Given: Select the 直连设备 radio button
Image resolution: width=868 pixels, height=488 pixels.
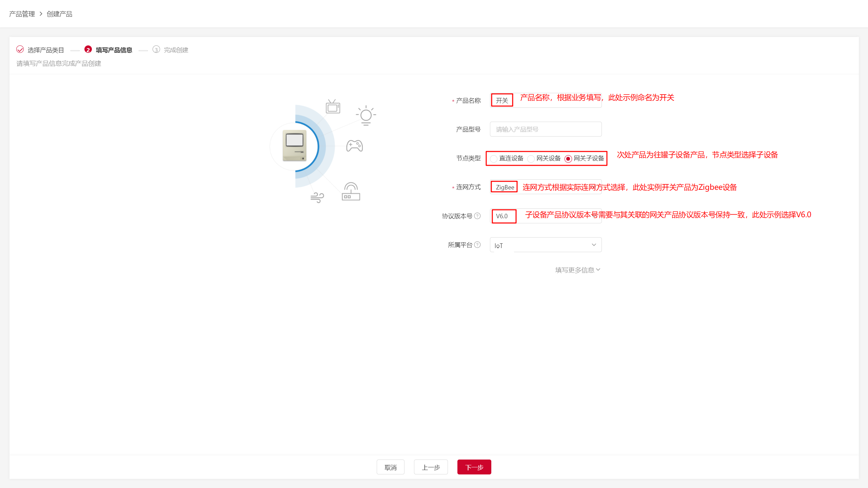Looking at the screenshot, I should point(494,159).
